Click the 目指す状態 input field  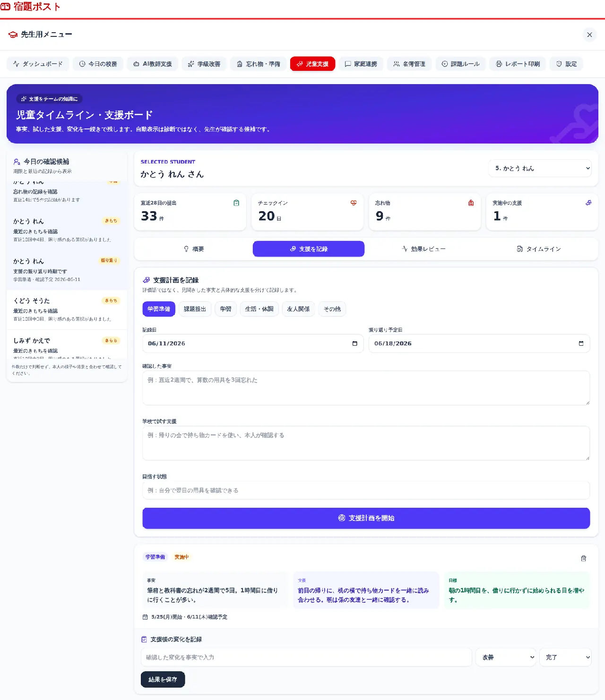(366, 490)
